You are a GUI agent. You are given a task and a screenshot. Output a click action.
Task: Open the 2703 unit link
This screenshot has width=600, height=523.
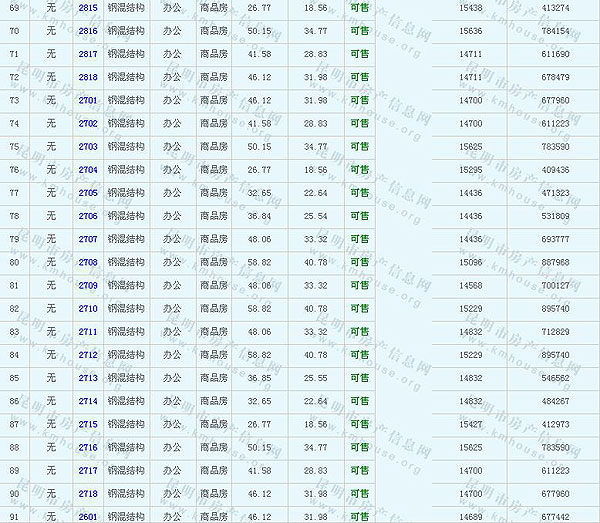[x=88, y=147]
